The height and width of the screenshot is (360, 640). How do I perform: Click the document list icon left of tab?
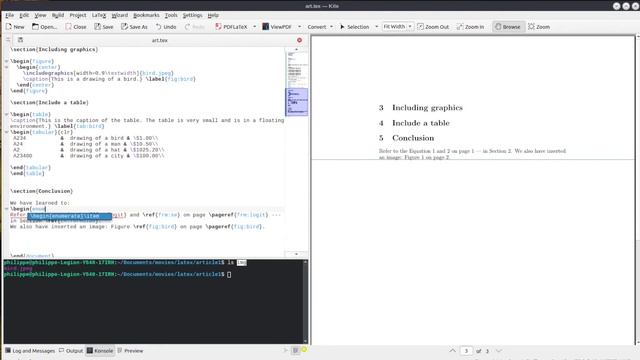point(20,40)
